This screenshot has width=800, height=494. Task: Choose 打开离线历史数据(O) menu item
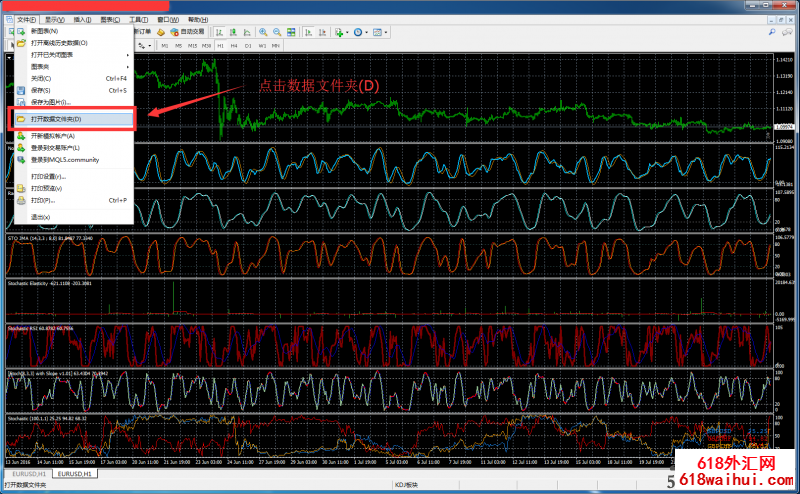(x=74, y=43)
